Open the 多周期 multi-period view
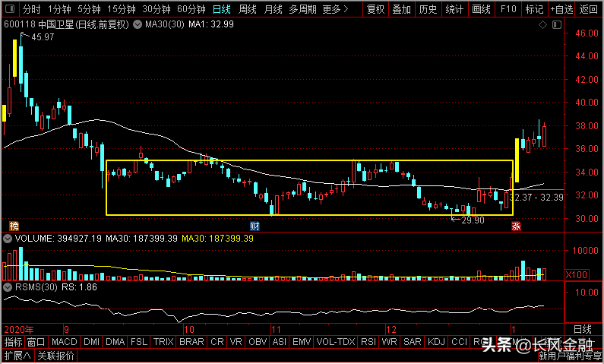 (x=303, y=9)
